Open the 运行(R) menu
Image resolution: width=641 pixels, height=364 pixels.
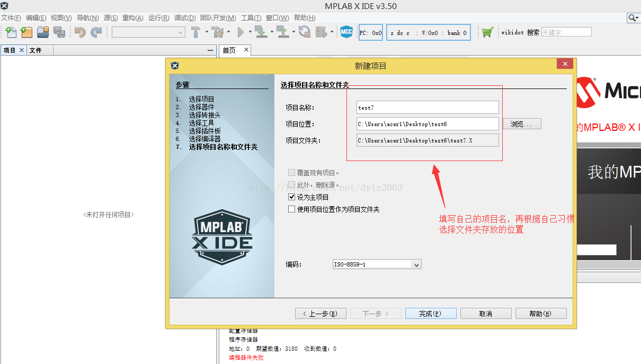click(159, 18)
